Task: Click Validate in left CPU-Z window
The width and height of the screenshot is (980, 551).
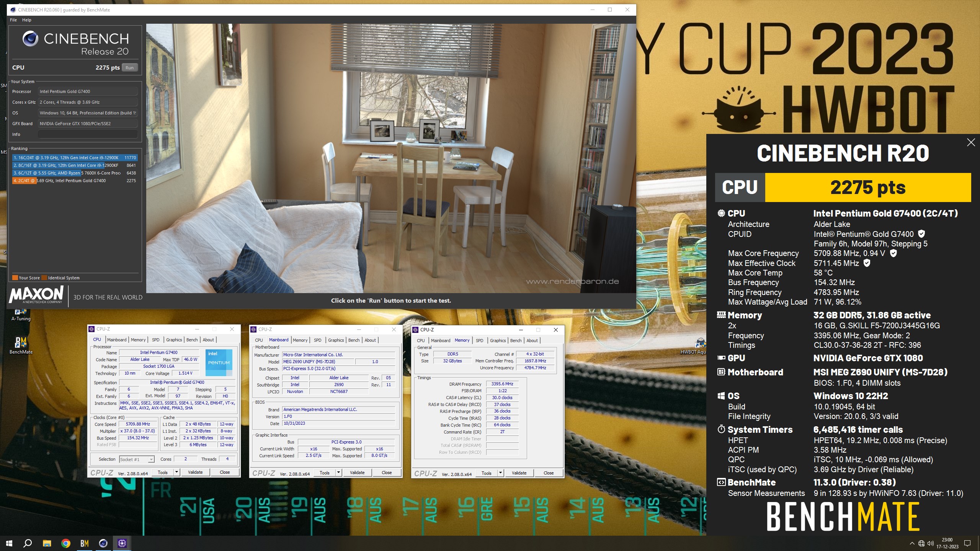Action: pyautogui.click(x=195, y=472)
